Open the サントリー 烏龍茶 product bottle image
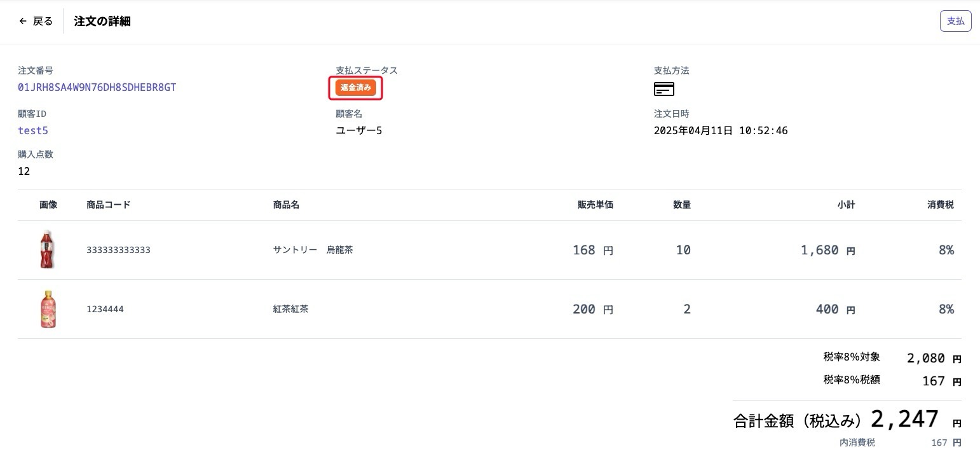This screenshot has width=980, height=454. coord(48,250)
